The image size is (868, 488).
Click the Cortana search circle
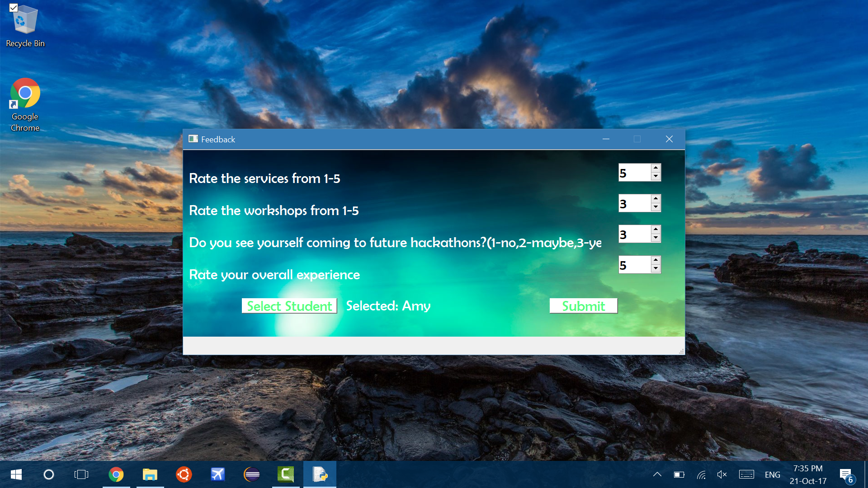(x=49, y=474)
